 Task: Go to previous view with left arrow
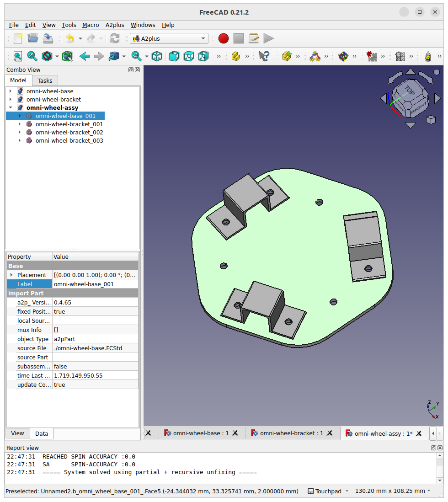pyautogui.click(x=85, y=56)
